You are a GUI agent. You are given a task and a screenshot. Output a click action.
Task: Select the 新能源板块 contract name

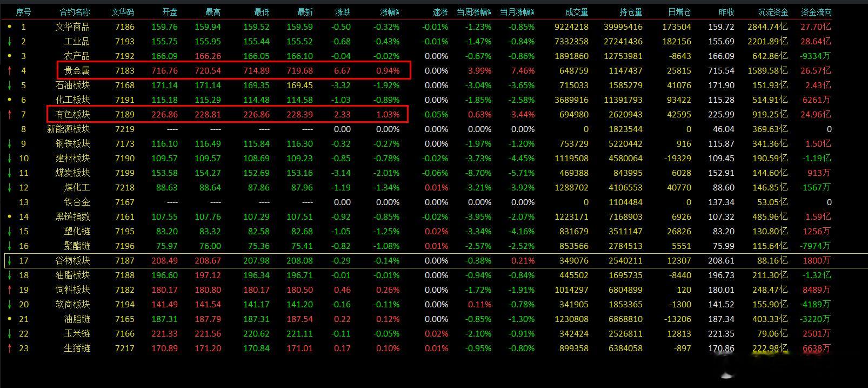tap(68, 129)
